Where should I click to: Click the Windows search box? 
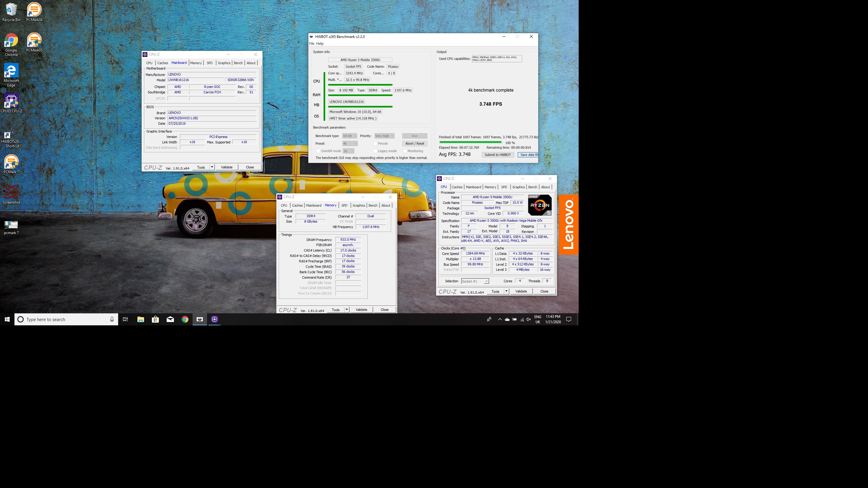tap(66, 319)
